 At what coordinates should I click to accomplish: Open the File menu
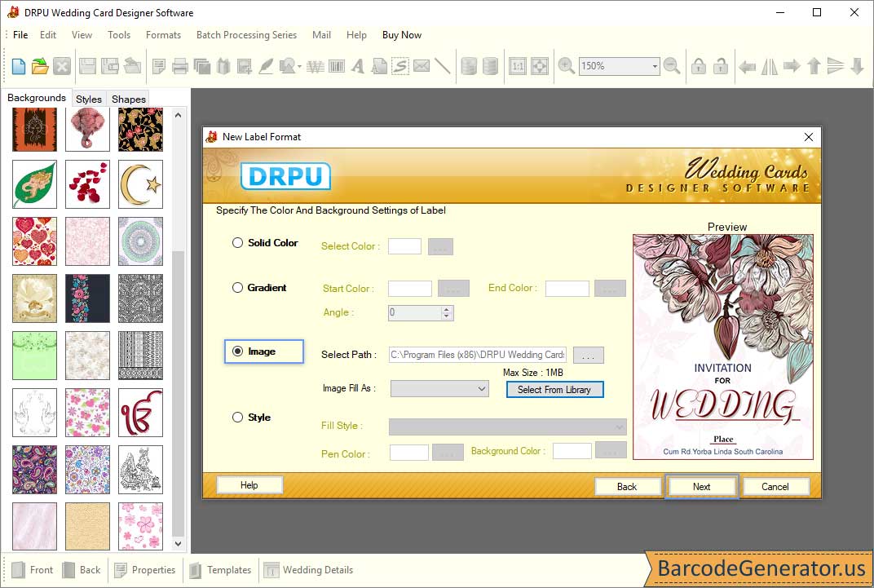[x=20, y=34]
